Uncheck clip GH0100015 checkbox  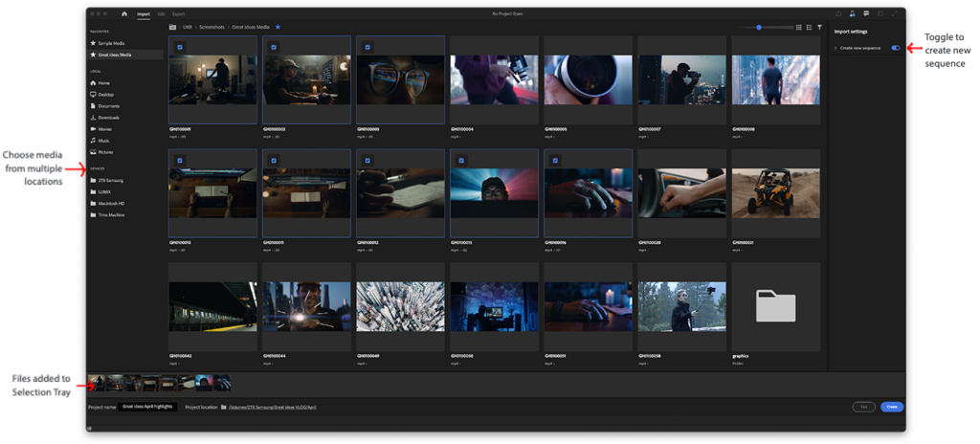(x=461, y=161)
